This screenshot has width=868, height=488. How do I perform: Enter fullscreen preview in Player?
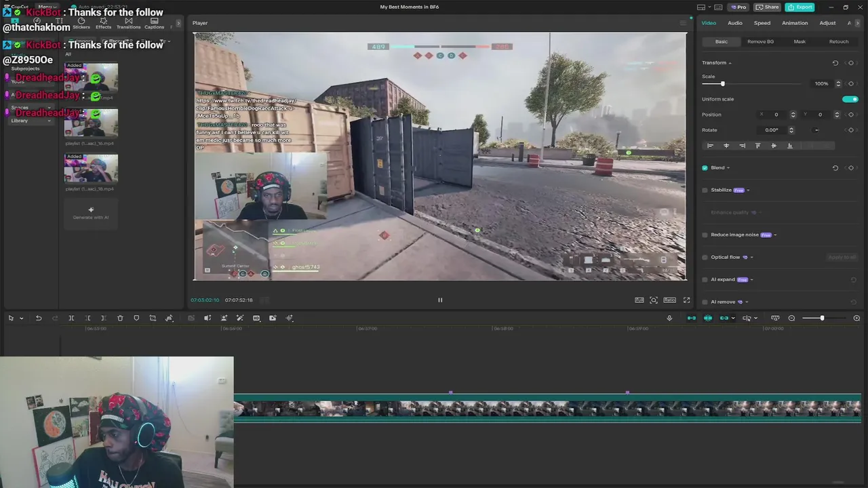pos(686,300)
